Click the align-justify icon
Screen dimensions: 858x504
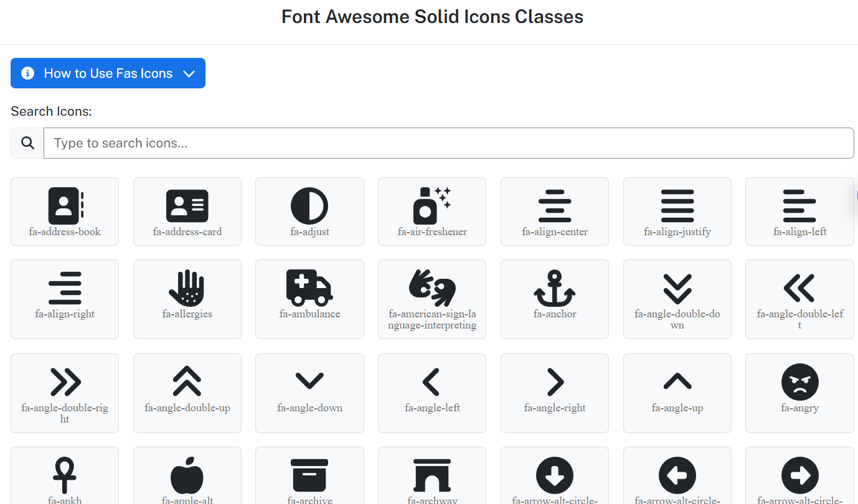(x=677, y=206)
